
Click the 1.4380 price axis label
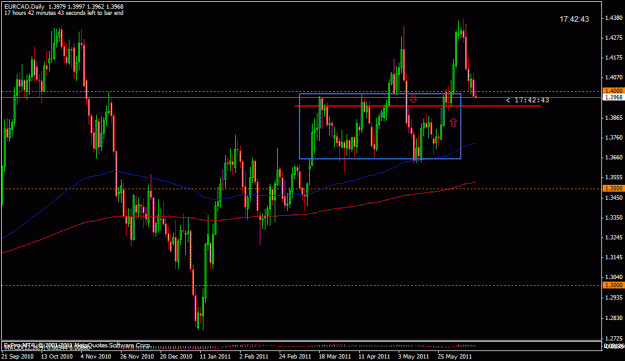tap(614, 18)
